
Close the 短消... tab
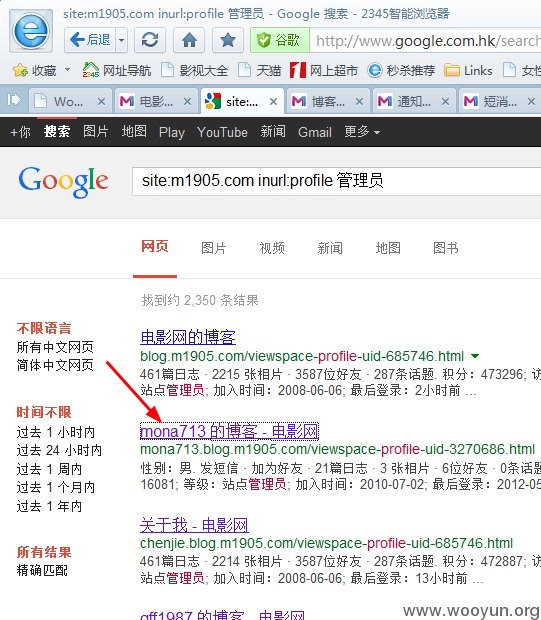point(532,102)
